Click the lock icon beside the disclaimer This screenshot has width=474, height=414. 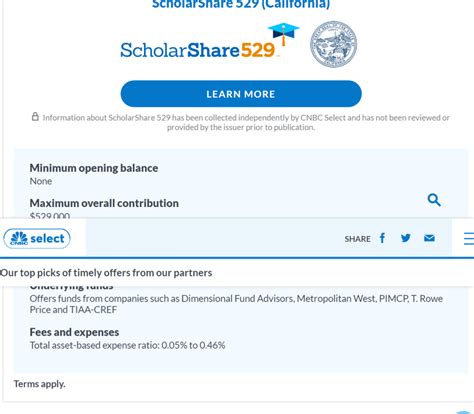pos(35,117)
